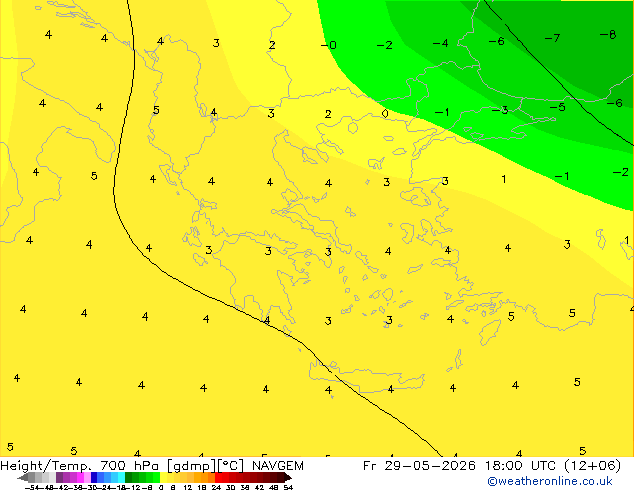The width and height of the screenshot is (634, 490).
Task: Pick the cyan swatch in the color scale
Action: point(121,477)
